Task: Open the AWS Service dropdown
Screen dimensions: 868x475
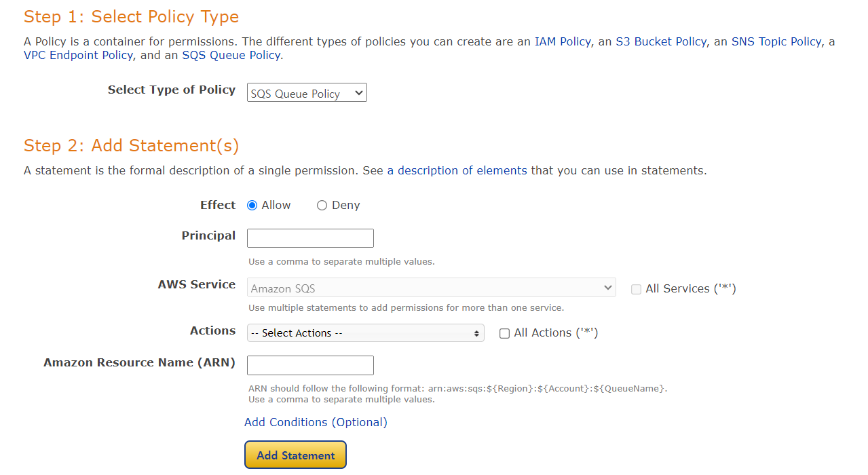Action: coord(431,288)
